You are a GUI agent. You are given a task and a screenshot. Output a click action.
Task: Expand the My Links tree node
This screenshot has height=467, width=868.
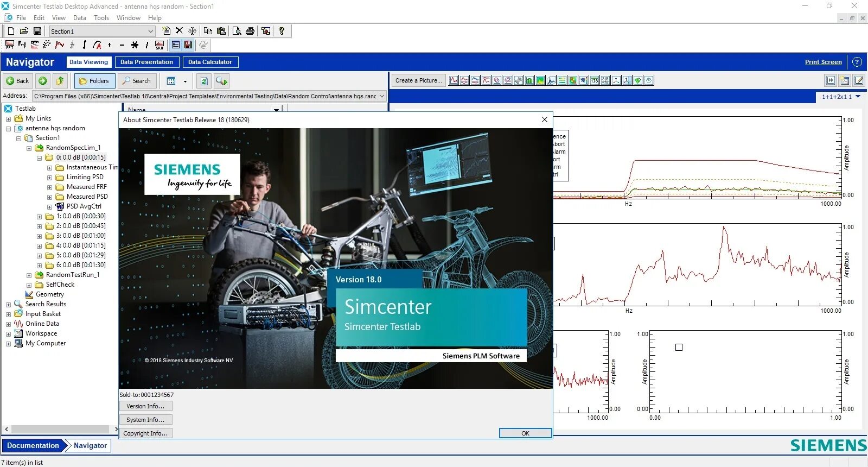tap(8, 119)
